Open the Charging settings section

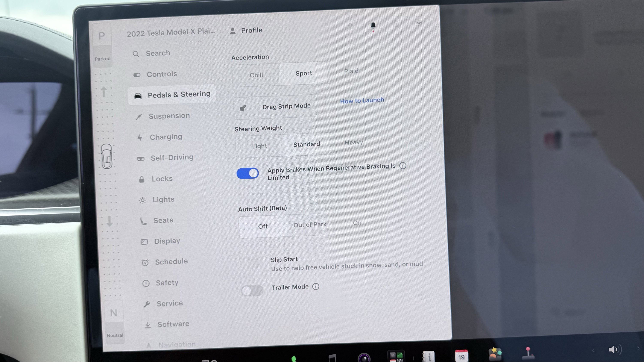point(160,137)
